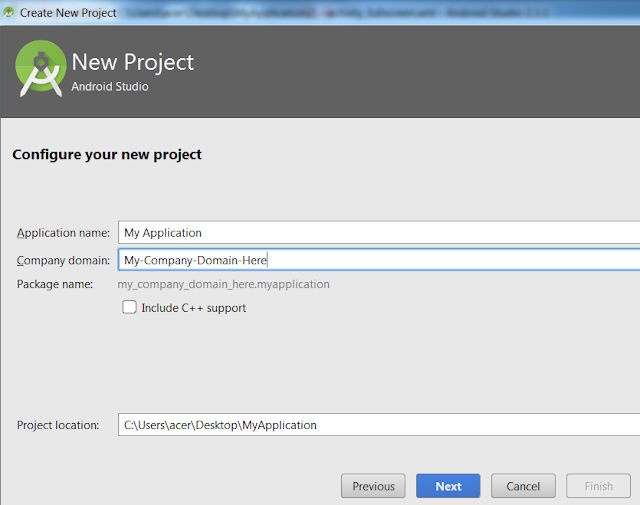This screenshot has height=505, width=640.
Task: Focus the Application name field
Action: 379,233
